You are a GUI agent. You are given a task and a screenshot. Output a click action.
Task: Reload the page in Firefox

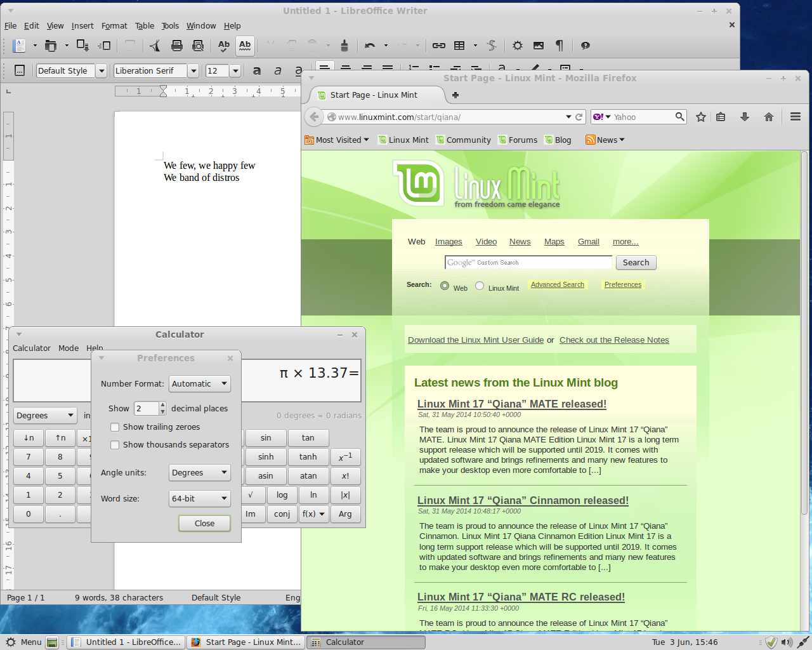coord(579,117)
